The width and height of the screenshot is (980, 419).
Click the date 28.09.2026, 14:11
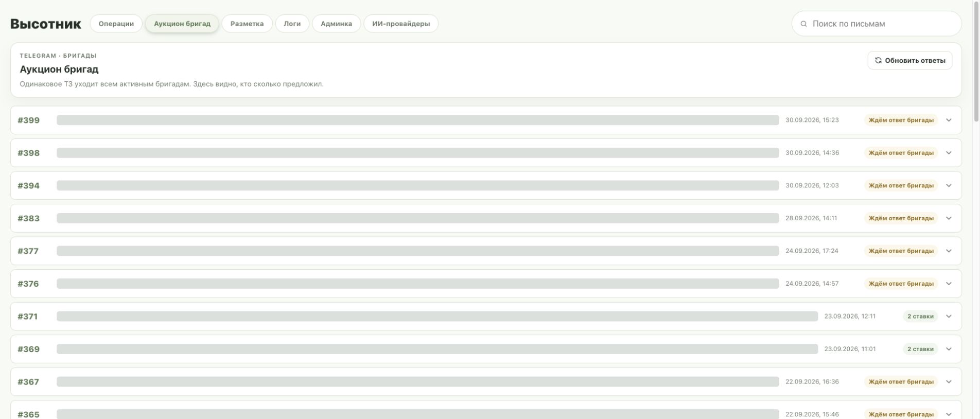[811, 218]
